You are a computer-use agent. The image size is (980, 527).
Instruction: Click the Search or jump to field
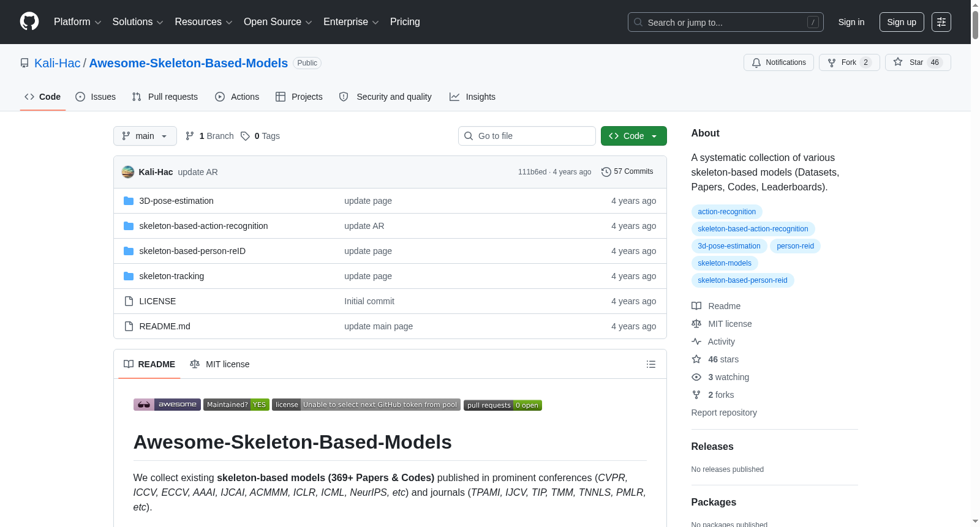pyautogui.click(x=726, y=22)
